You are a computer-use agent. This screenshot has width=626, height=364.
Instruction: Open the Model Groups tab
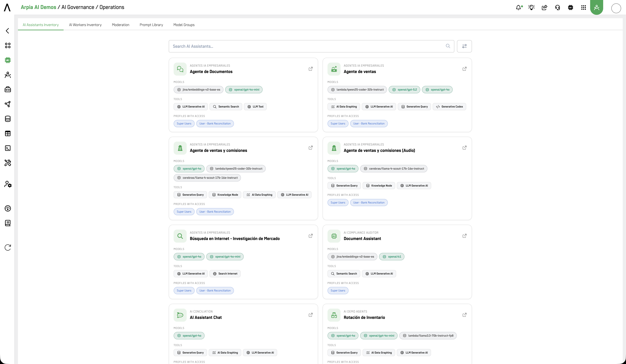(184, 25)
